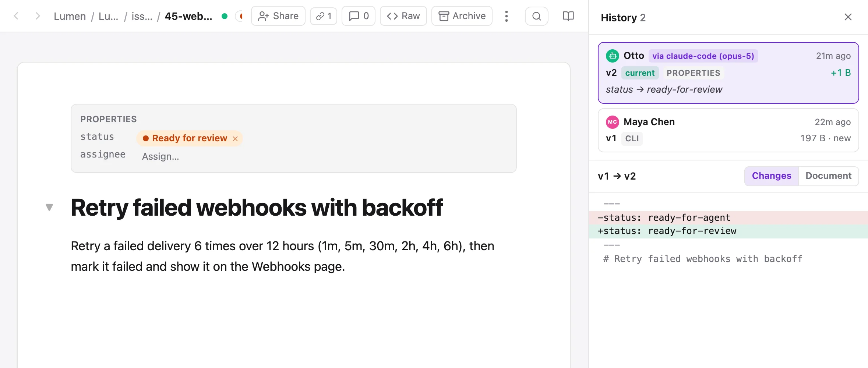Viewport: 868px width, 368px height.
Task: Open the backlinks count button
Action: click(x=324, y=16)
